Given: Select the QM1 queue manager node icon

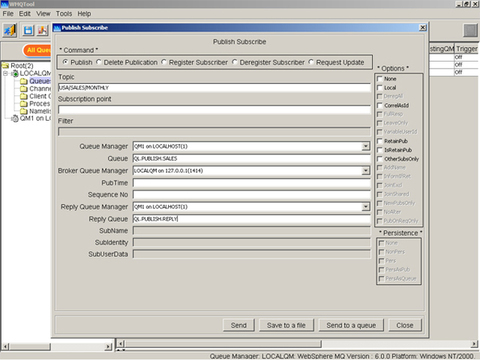Looking at the screenshot, I should (x=15, y=118).
